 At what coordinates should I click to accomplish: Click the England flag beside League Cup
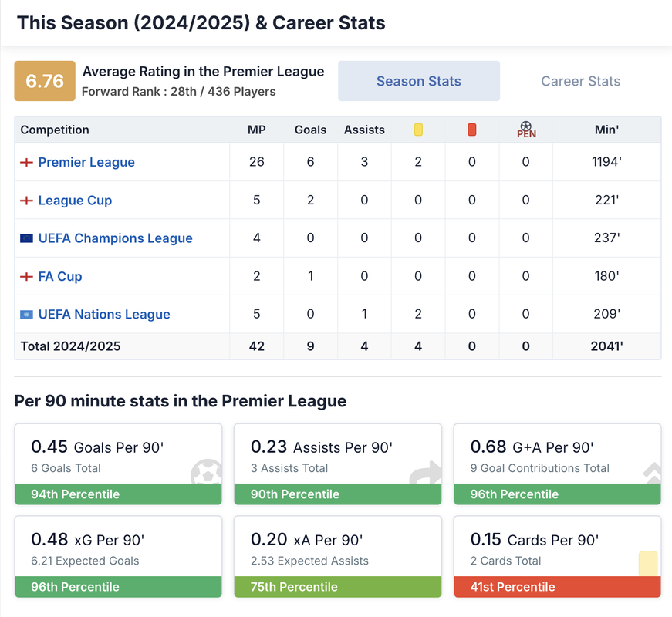[26, 201]
